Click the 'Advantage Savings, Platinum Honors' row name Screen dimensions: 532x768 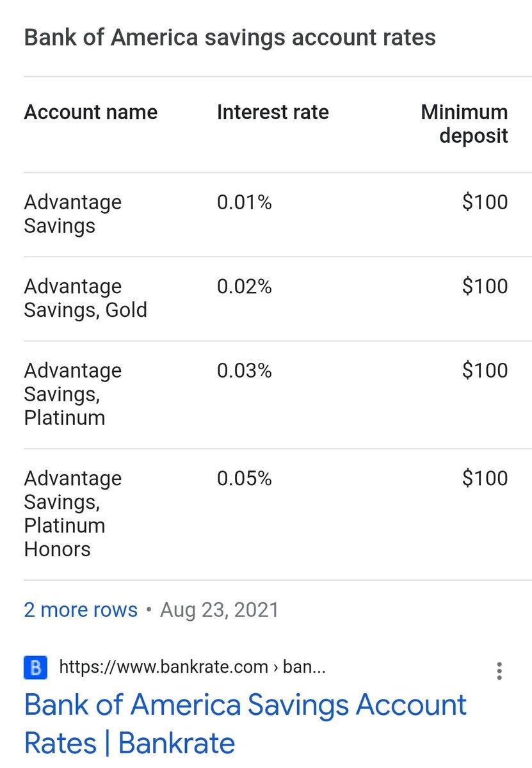73,514
